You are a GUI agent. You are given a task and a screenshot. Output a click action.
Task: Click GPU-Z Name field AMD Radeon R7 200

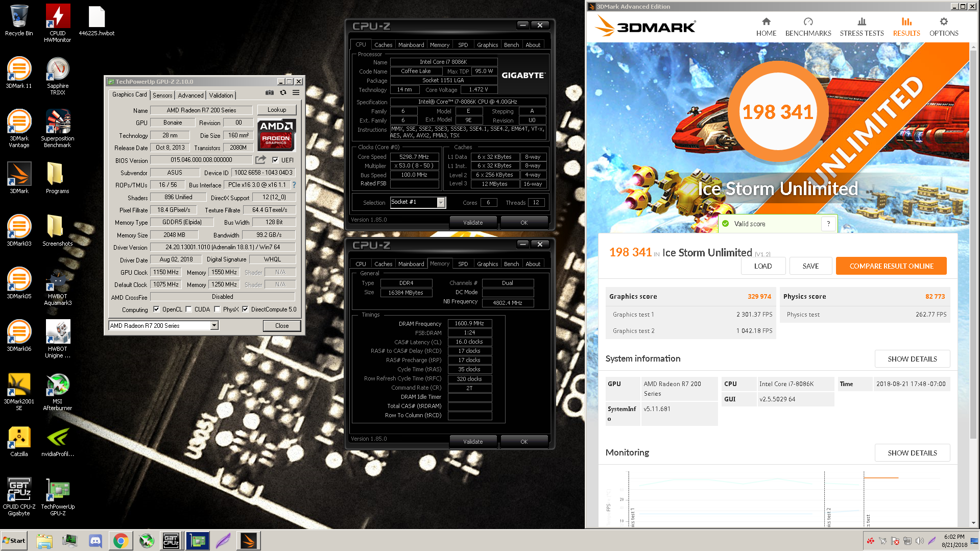[x=201, y=110]
